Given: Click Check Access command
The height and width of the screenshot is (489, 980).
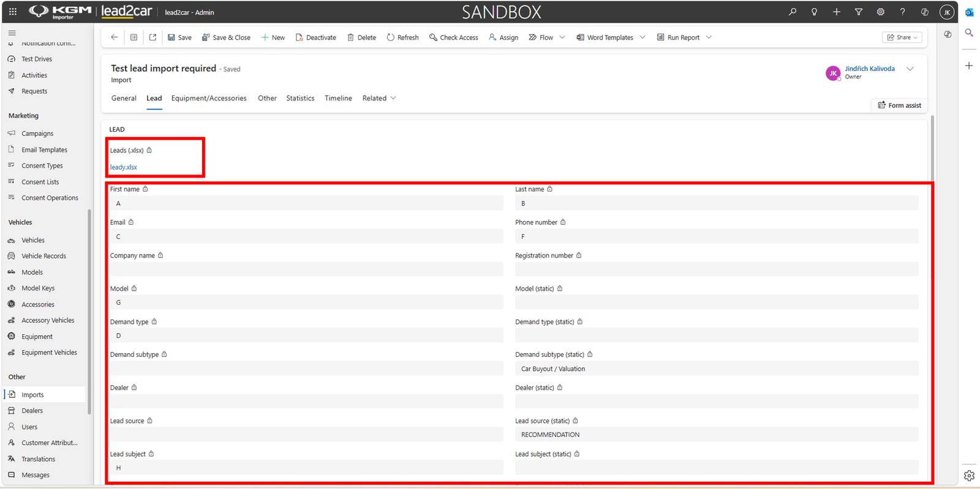Looking at the screenshot, I should tap(454, 37).
